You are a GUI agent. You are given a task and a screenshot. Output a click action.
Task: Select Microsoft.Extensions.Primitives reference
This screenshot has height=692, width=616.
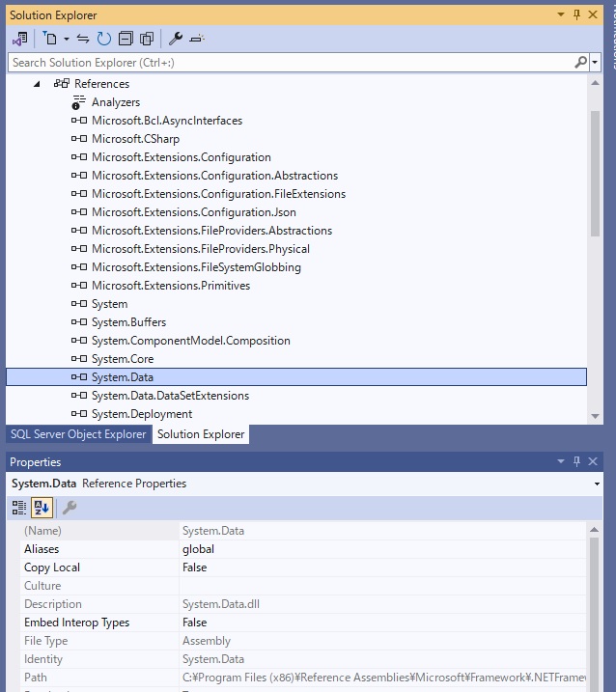click(171, 286)
